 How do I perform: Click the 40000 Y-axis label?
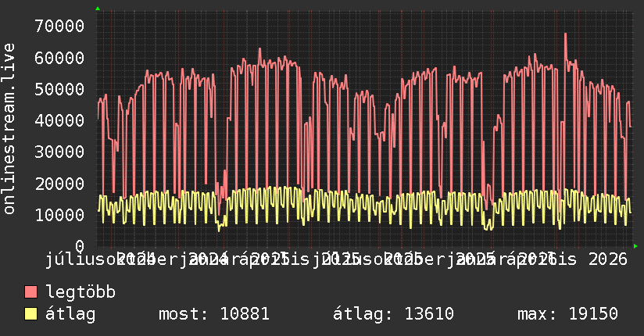(59, 121)
